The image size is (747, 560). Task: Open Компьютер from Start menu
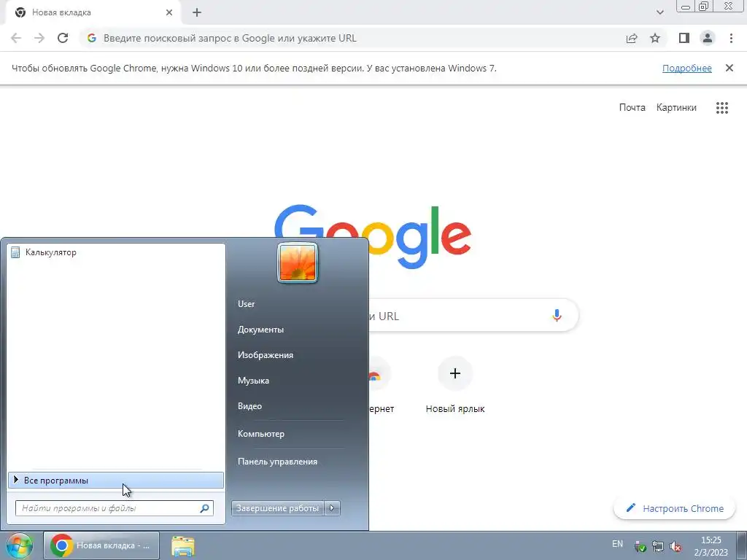pos(261,434)
